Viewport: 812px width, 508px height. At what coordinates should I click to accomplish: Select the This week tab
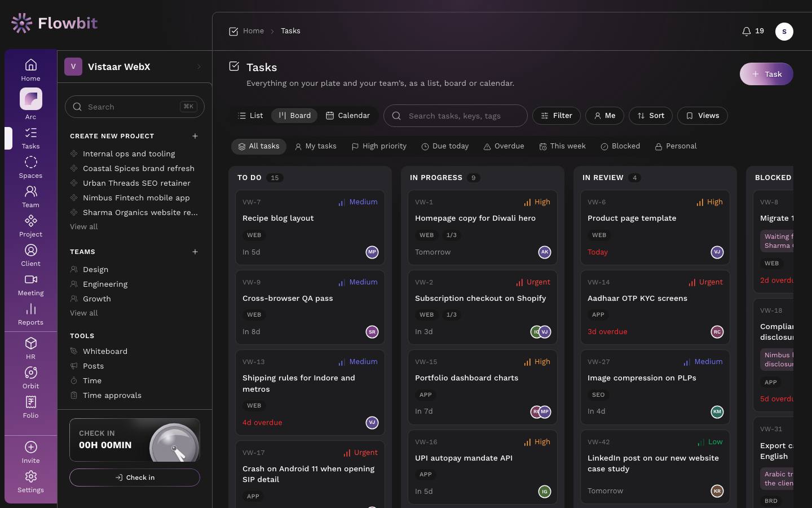[562, 146]
